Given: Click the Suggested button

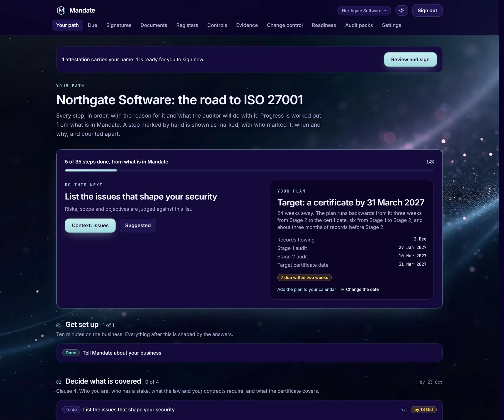Looking at the screenshot, I should click(138, 225).
